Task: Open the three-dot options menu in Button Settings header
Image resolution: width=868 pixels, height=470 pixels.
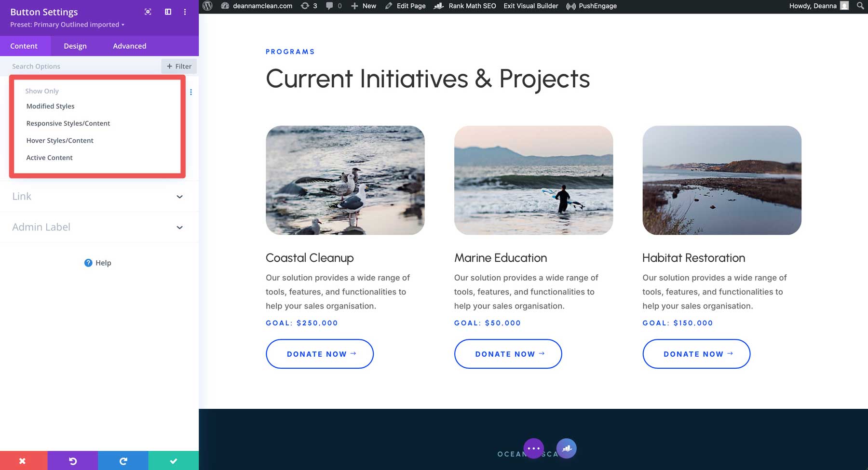Action: click(185, 12)
